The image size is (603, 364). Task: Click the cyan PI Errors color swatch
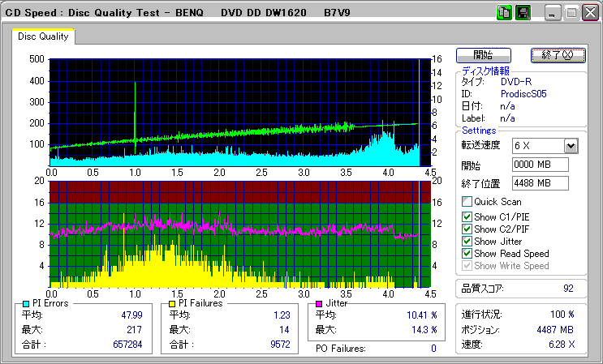[x=26, y=304]
